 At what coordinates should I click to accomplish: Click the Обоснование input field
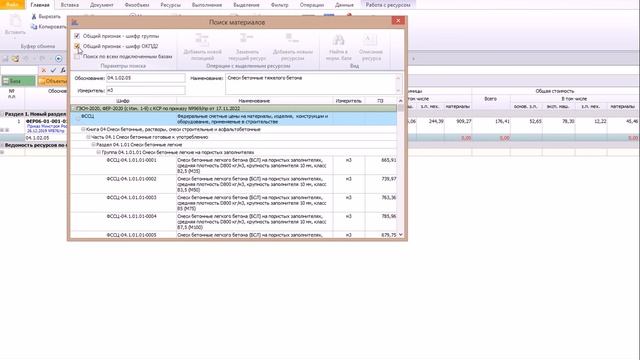(145, 78)
